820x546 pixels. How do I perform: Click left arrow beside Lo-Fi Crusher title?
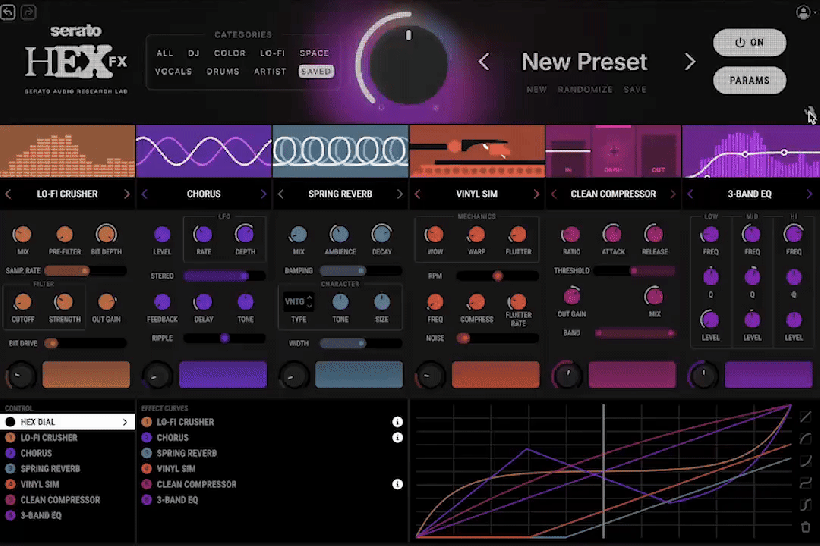[x=8, y=194]
